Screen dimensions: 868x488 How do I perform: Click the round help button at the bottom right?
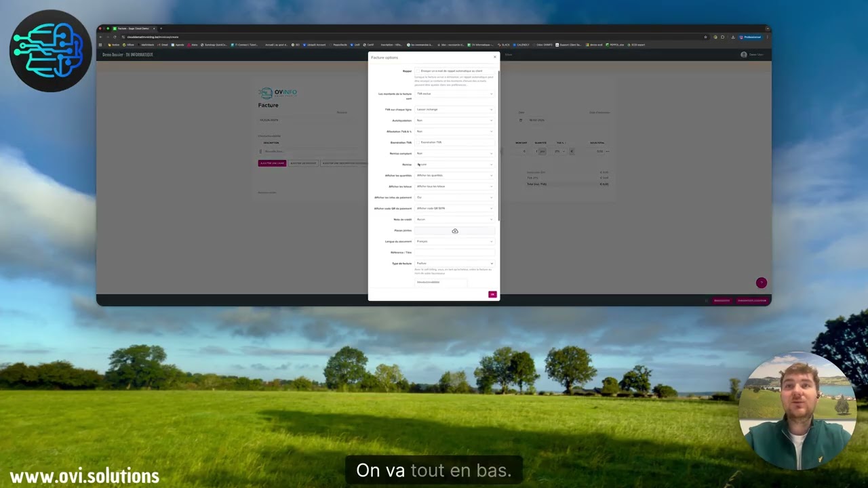tap(762, 283)
